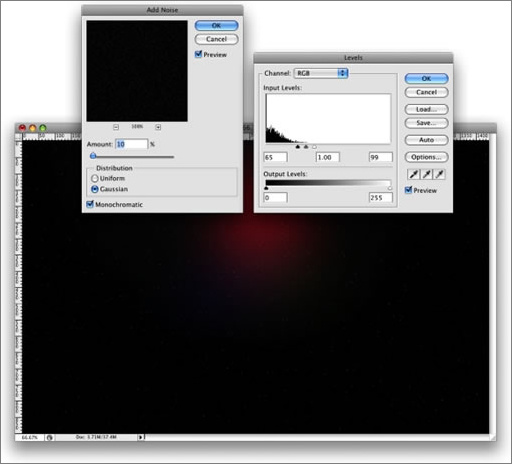The image size is (512, 464).
Task: Zoom out the Add Noise preview
Action: [116, 127]
